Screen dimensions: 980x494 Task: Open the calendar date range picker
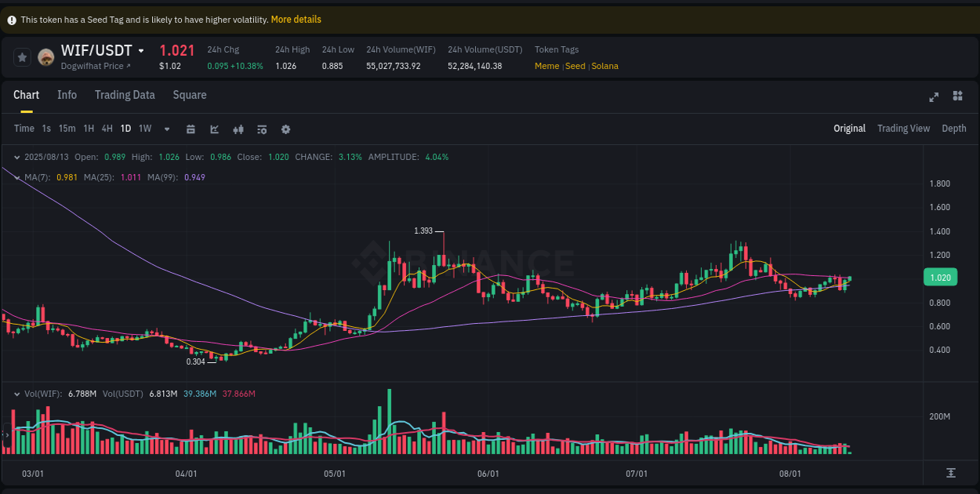pyautogui.click(x=191, y=128)
